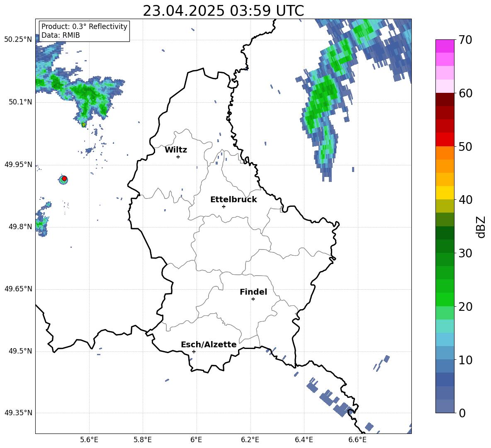Click the 49.8°N latitude tick label

point(20,227)
